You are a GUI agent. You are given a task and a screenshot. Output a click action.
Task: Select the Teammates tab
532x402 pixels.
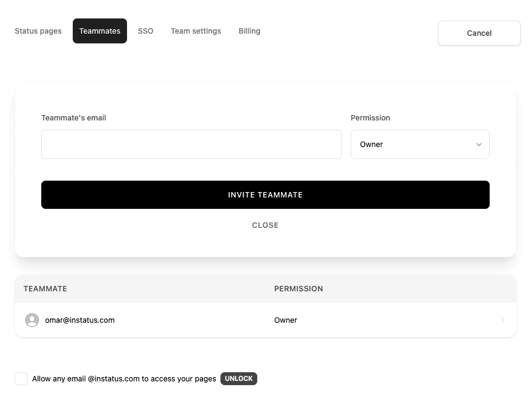point(100,31)
